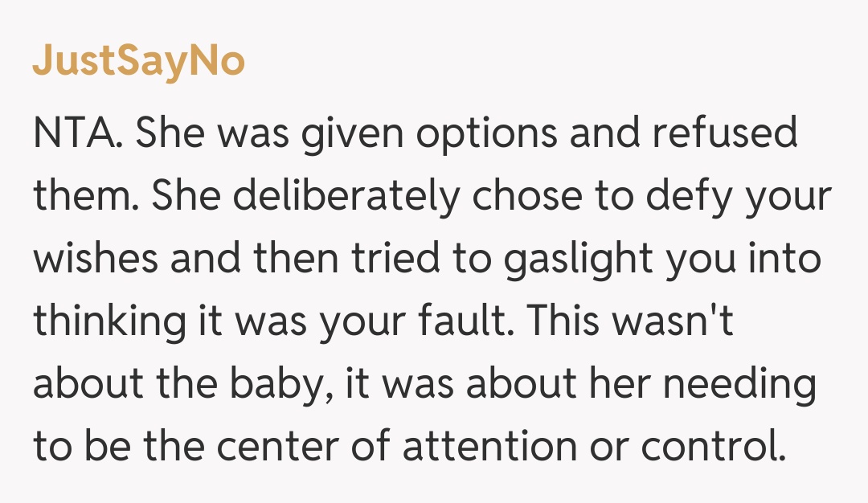This screenshot has width=868, height=503.
Task: Open the JustSayNo user profile
Action: tap(138, 62)
